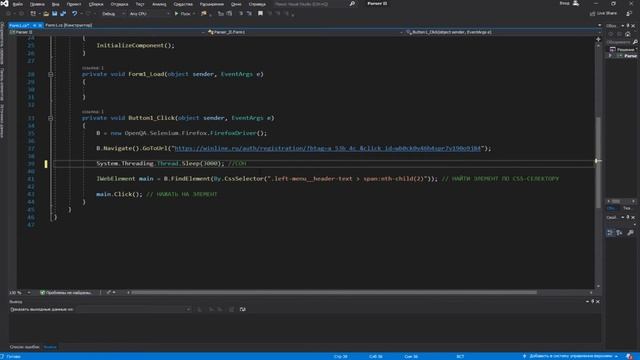
Task: Click the notifications icon in status bar
Action: [x=629, y=356]
